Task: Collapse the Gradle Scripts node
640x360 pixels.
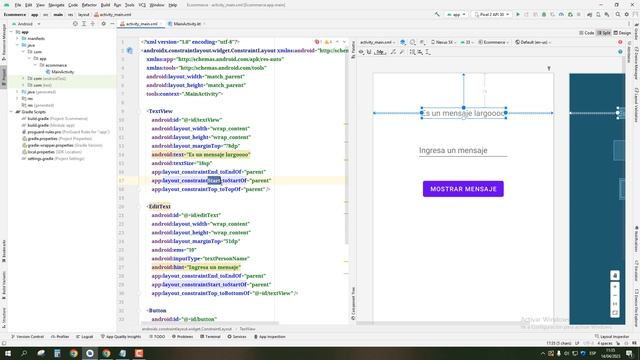Action: [x=11, y=112]
